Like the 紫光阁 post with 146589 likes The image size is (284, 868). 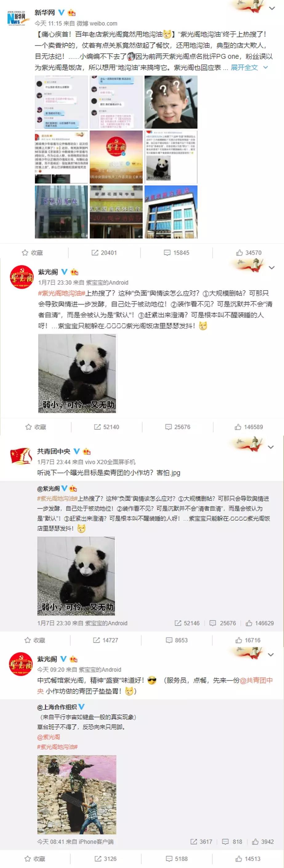(249, 427)
